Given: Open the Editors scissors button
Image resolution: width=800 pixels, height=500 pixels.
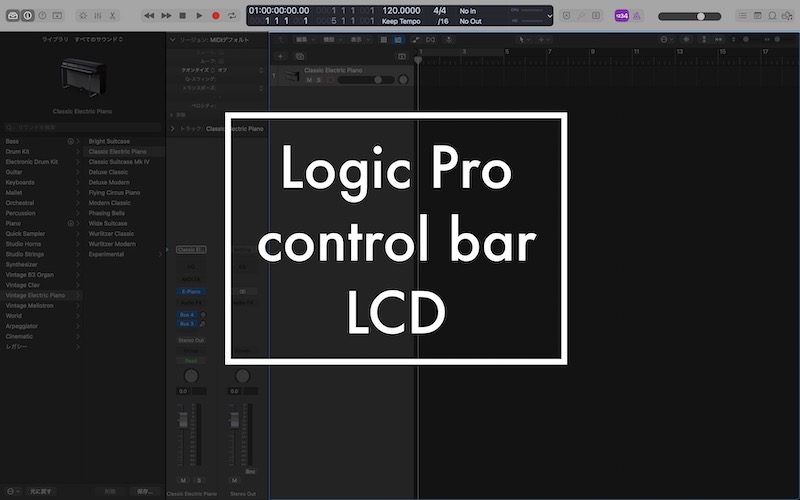Looking at the screenshot, I should 112,16.
